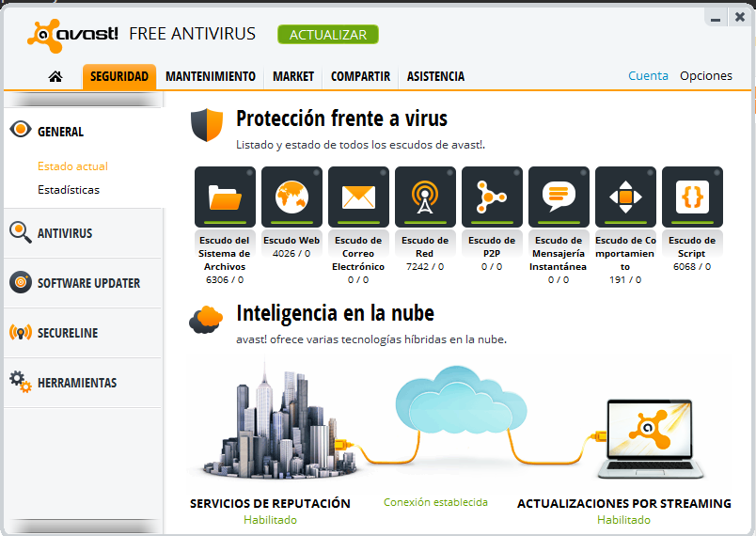Click the SERVICIOS DE REPUTACIÓN heading

coord(270,503)
